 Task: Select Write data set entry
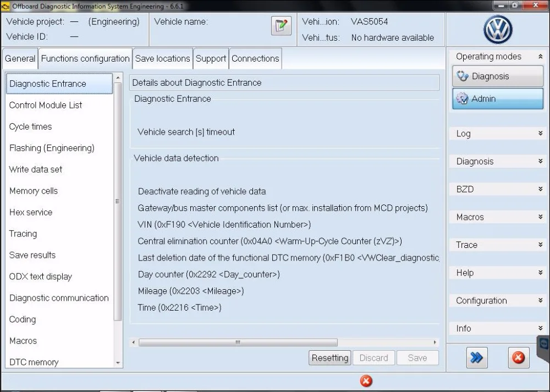(59, 169)
